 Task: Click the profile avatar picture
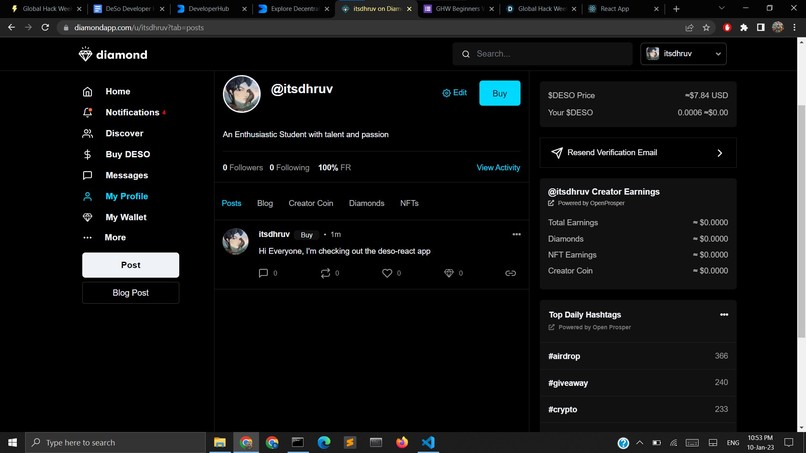242,94
